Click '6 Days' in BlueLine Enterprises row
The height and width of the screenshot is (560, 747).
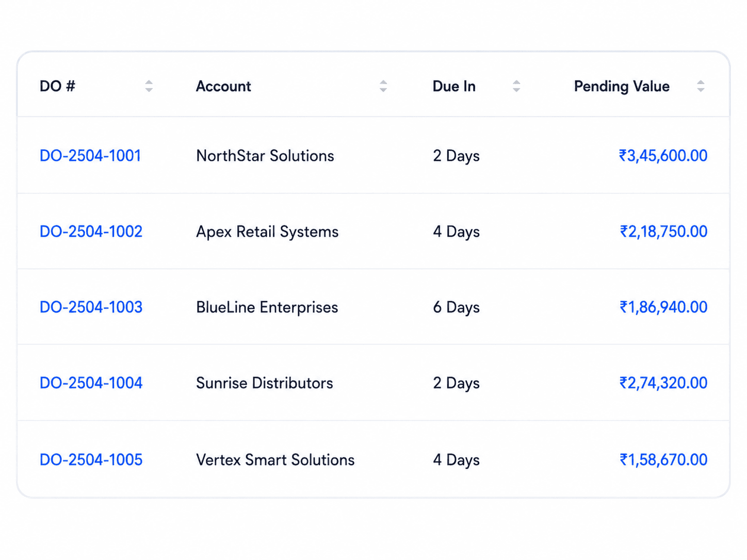tap(456, 308)
